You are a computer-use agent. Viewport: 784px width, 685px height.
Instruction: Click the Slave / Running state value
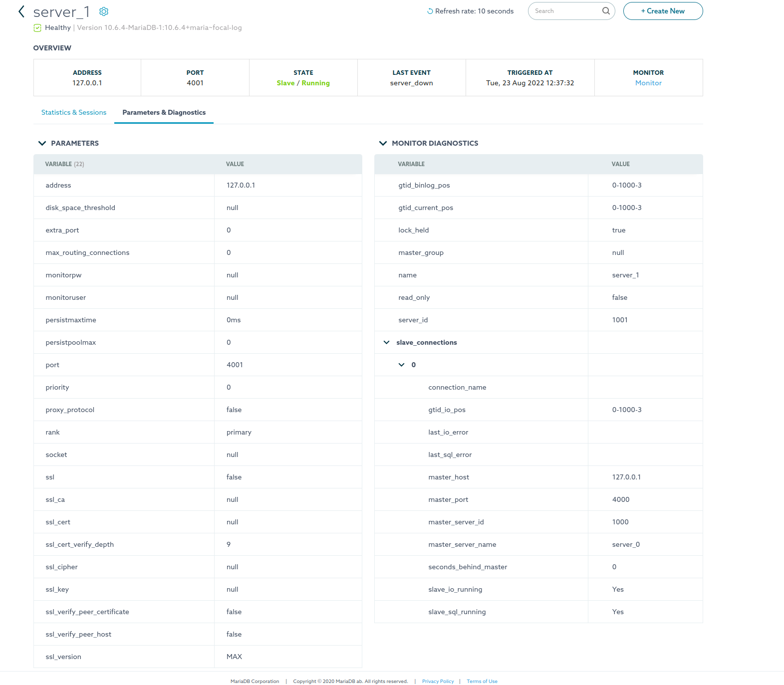point(303,83)
